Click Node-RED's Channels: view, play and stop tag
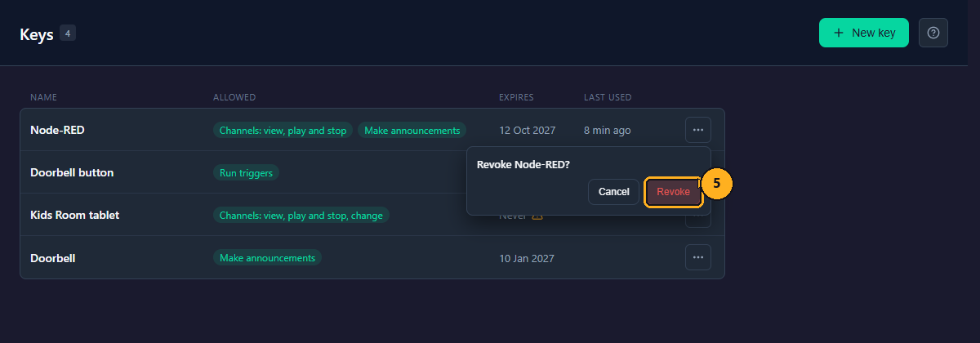The width and height of the screenshot is (980, 343). [283, 130]
